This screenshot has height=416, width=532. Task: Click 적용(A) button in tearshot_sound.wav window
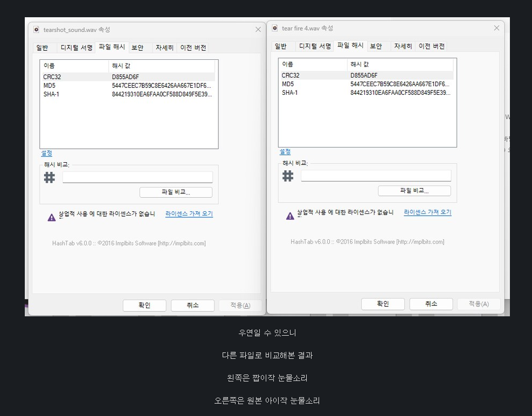[240, 306]
